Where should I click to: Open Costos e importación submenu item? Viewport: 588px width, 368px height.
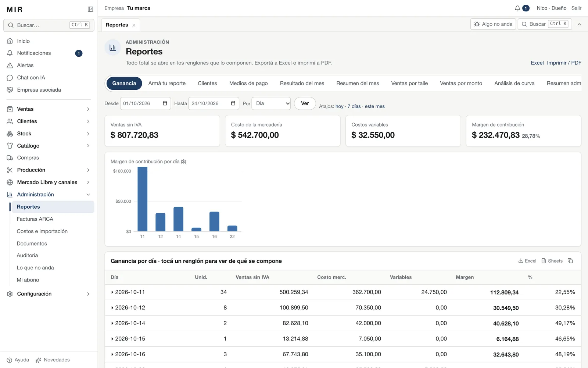click(53, 231)
